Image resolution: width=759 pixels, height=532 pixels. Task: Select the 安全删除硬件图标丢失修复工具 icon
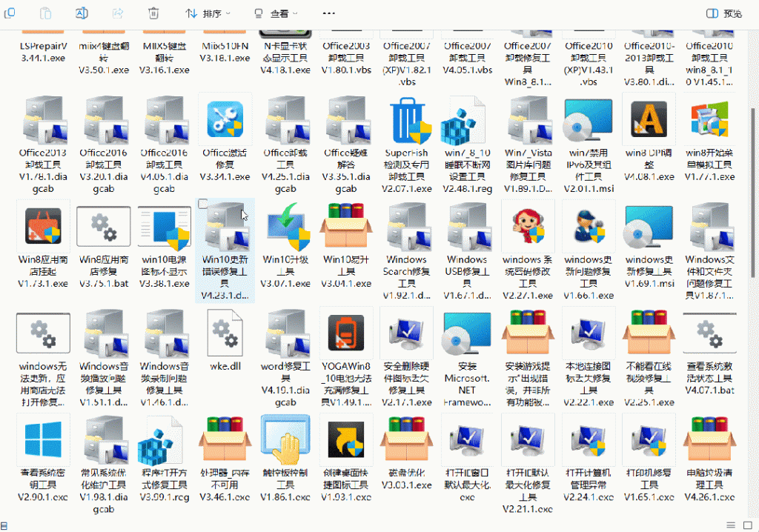tap(407, 333)
